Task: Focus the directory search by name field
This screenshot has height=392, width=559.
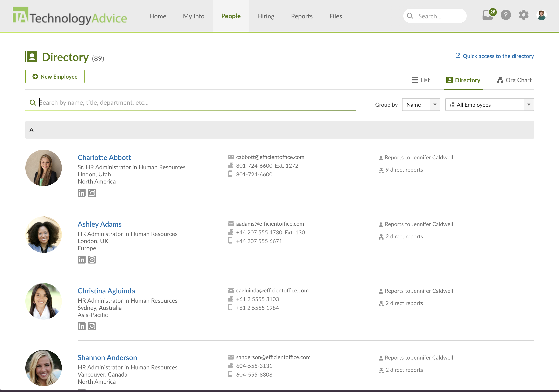Action: (x=191, y=103)
